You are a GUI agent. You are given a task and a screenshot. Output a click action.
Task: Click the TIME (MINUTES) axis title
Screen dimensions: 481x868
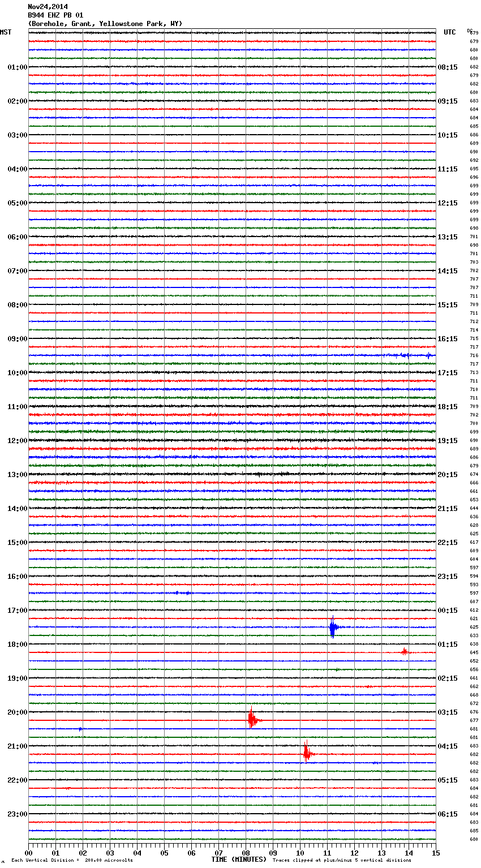[239, 860]
